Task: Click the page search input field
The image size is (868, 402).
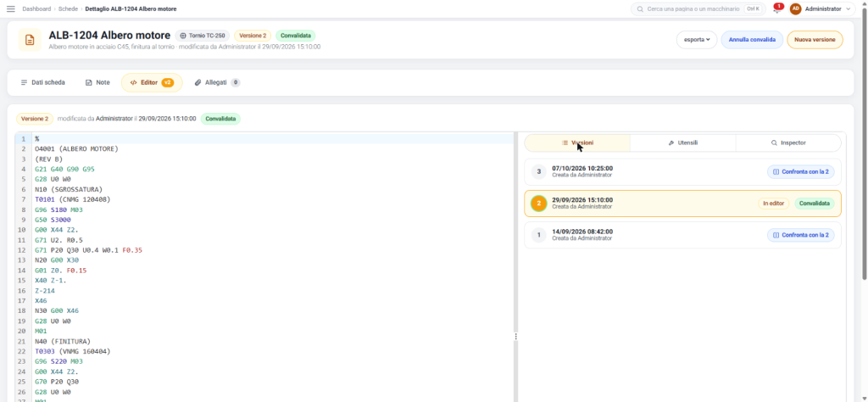Action: coord(698,8)
